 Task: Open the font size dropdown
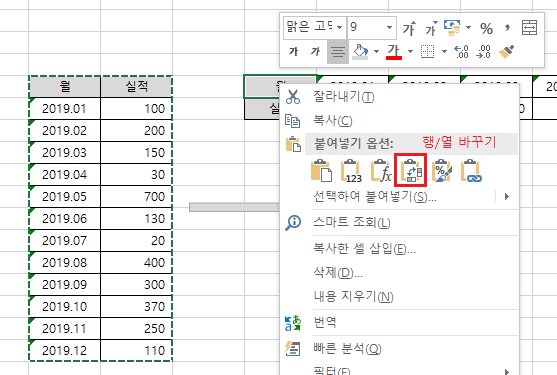point(389,27)
